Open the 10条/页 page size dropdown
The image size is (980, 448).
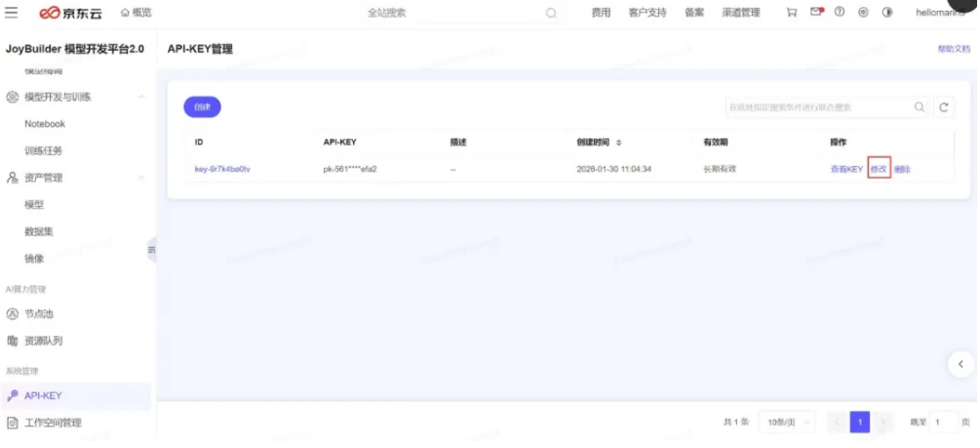[784, 422]
